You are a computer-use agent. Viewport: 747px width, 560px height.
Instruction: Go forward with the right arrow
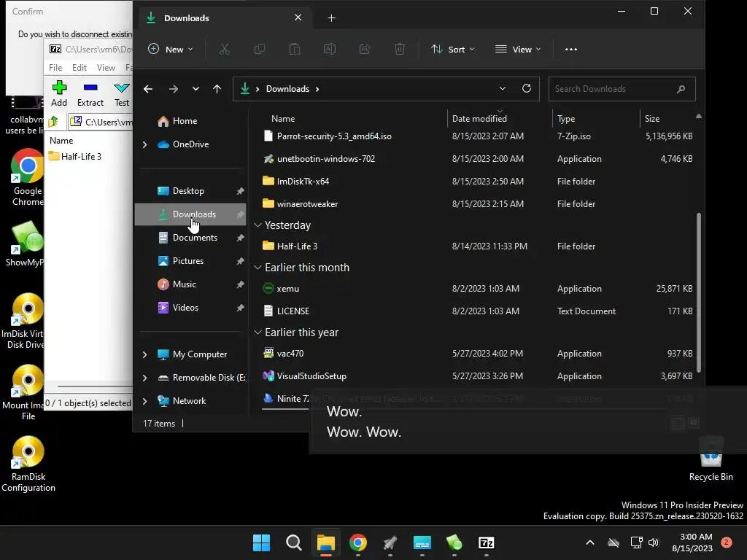click(174, 89)
